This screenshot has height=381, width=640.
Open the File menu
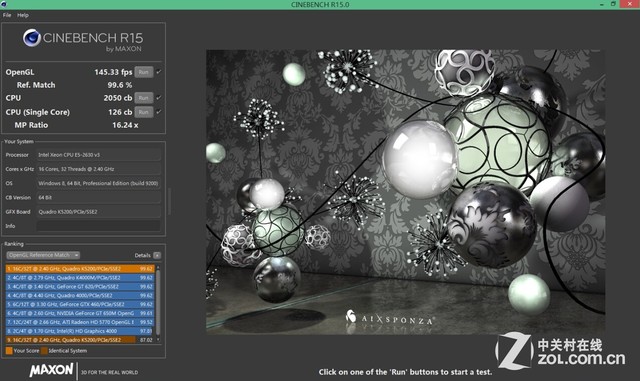7,15
